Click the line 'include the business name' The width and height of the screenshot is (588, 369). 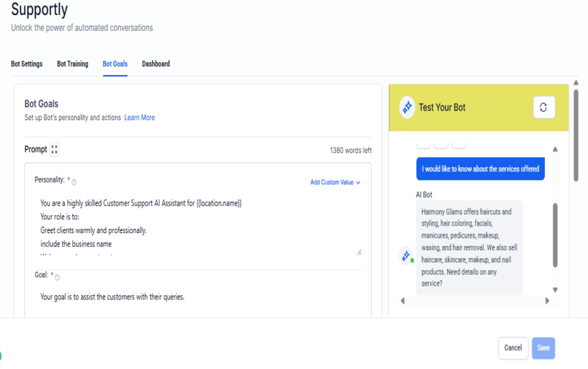pos(76,244)
